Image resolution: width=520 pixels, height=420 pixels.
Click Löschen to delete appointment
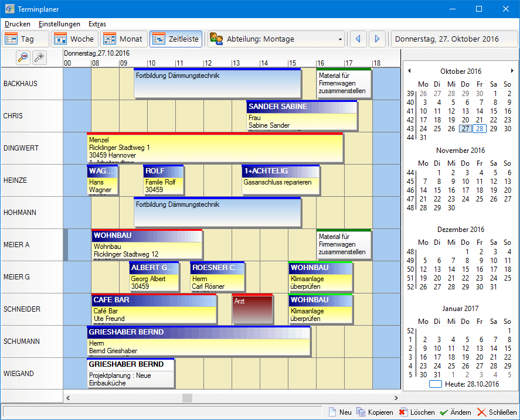pos(417,412)
